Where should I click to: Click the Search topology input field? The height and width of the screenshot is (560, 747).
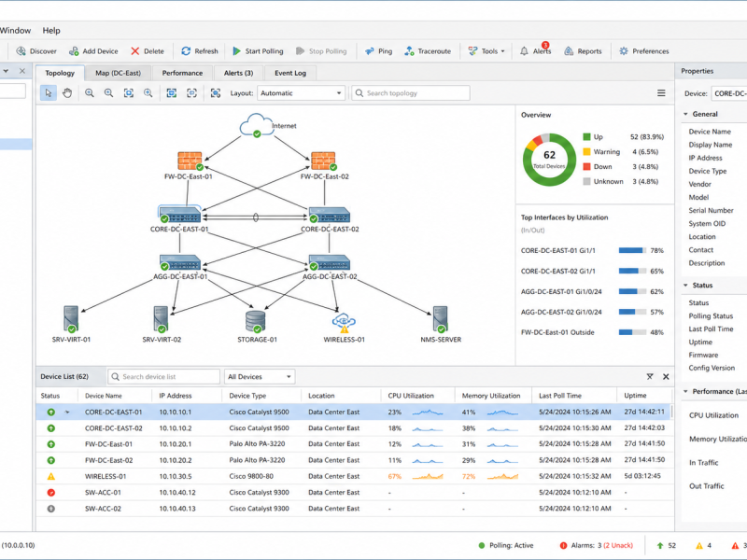[411, 93]
